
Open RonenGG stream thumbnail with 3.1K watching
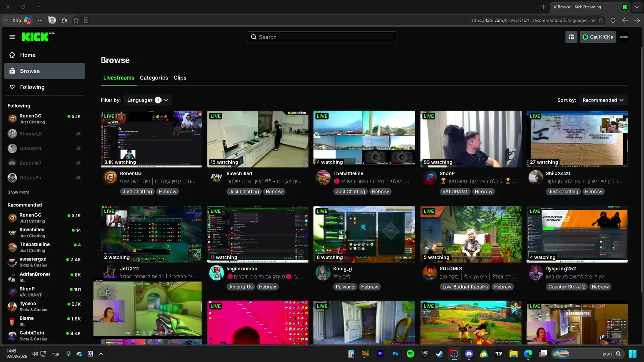coord(151,139)
